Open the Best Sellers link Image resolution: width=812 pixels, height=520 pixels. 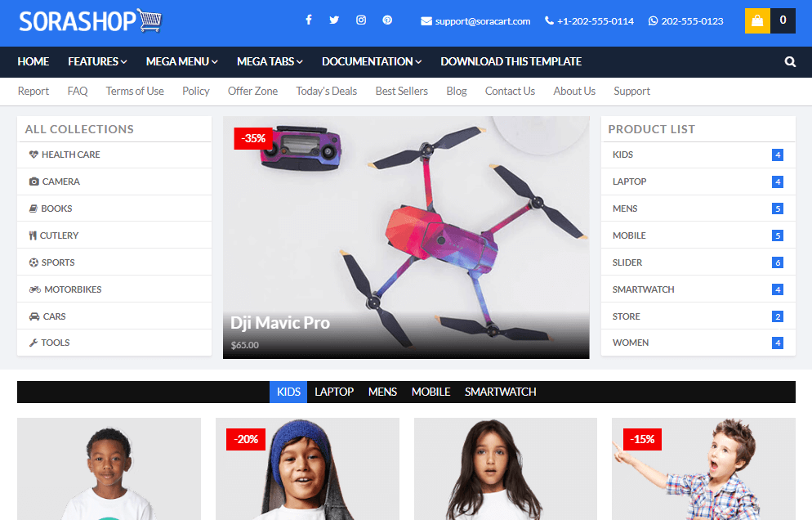coord(402,92)
